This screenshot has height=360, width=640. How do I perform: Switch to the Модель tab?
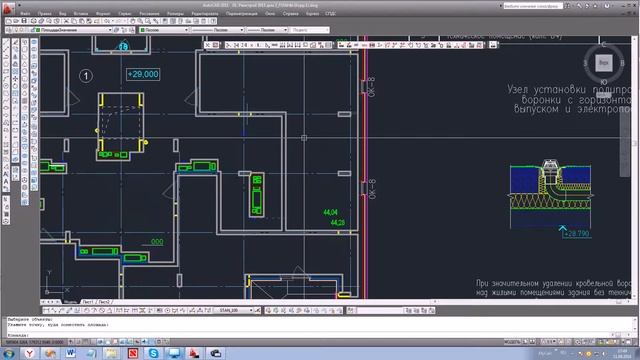point(70,302)
